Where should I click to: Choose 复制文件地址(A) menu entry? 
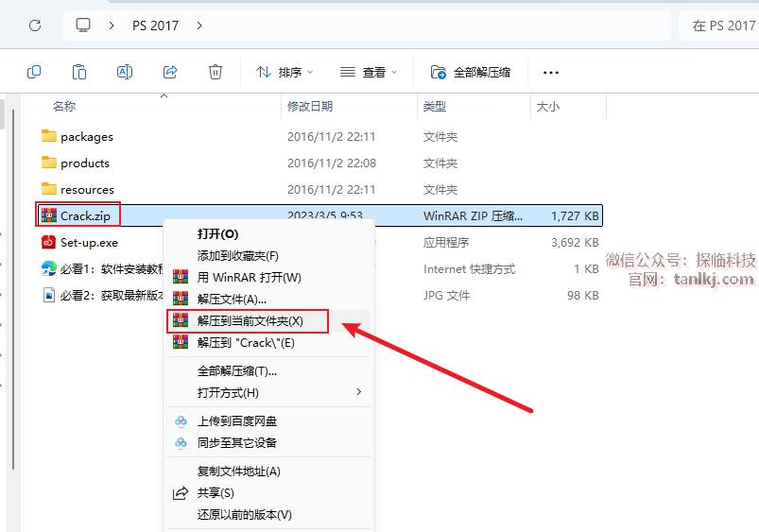[x=268, y=471]
